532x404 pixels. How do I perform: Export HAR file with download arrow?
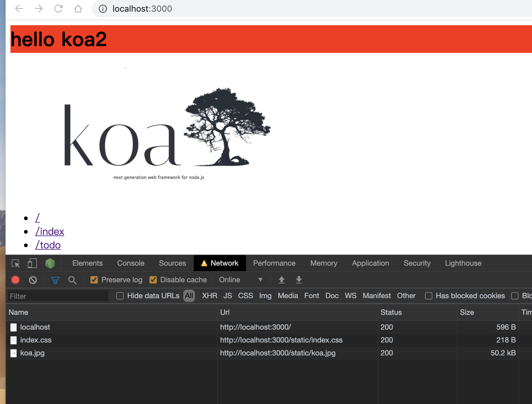pos(299,280)
